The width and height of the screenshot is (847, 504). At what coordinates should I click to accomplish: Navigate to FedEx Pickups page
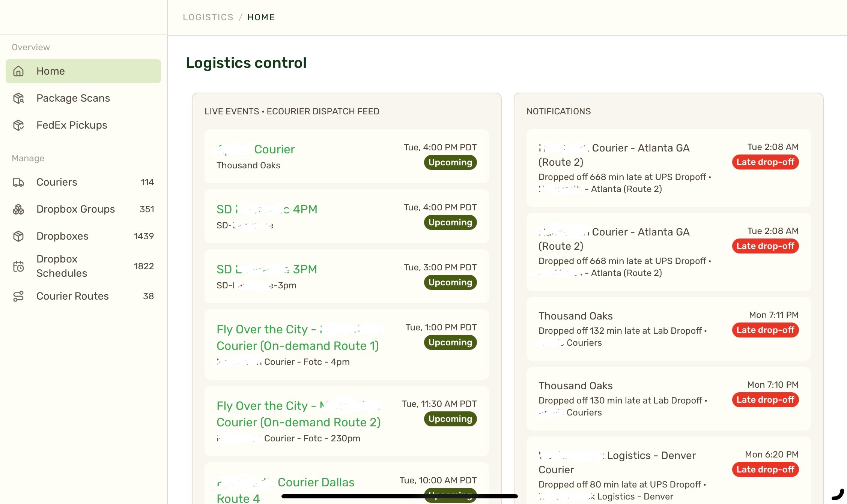click(83, 125)
